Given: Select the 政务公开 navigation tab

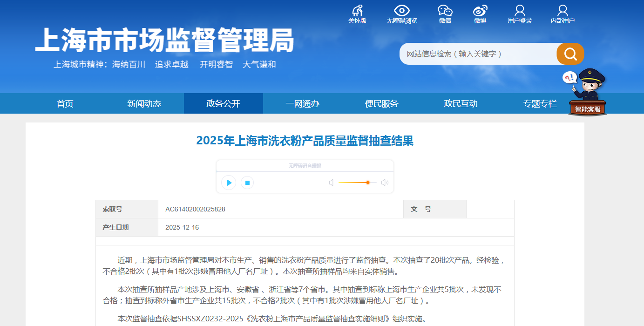Looking at the screenshot, I should (224, 103).
